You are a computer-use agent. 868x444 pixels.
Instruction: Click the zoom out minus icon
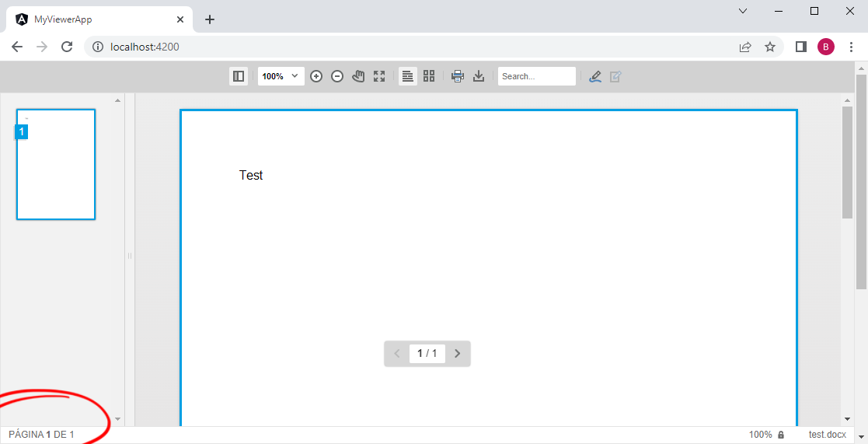337,76
